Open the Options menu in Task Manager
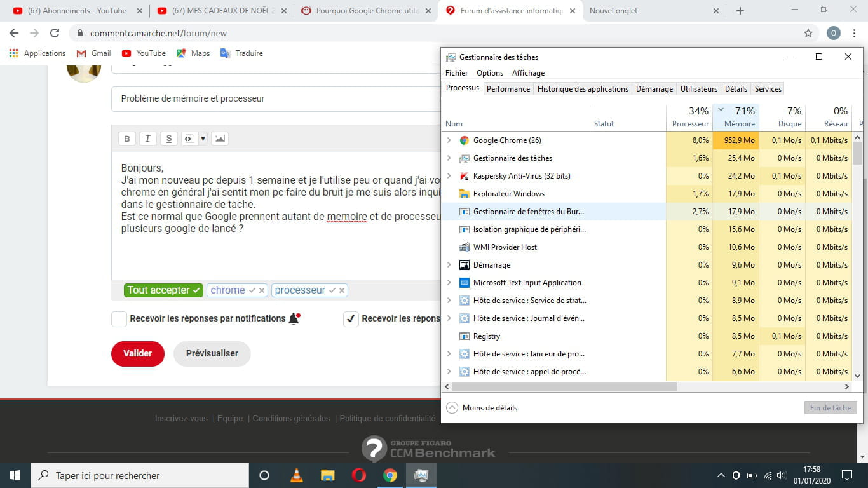868x488 pixels. point(489,73)
